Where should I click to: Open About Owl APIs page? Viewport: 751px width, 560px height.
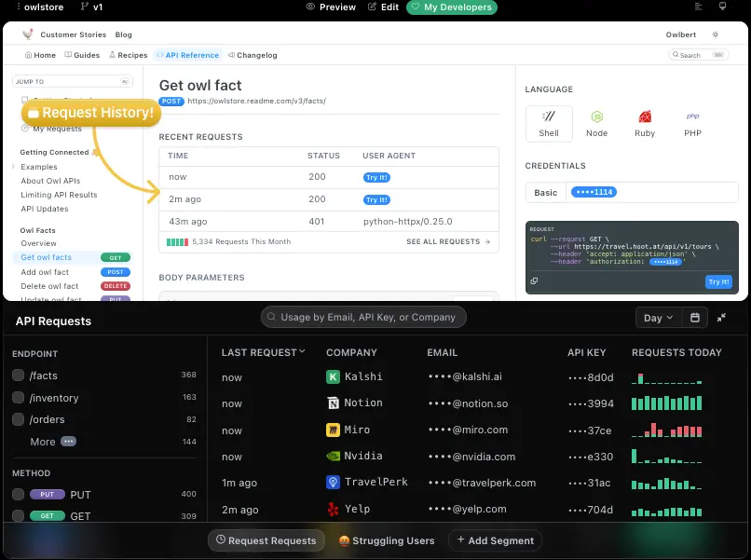point(50,181)
